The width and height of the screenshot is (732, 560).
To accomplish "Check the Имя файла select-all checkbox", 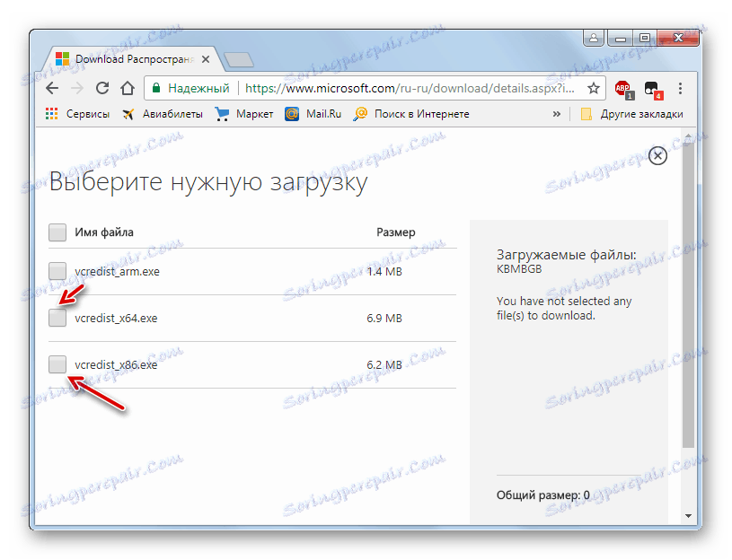I will click(x=57, y=232).
